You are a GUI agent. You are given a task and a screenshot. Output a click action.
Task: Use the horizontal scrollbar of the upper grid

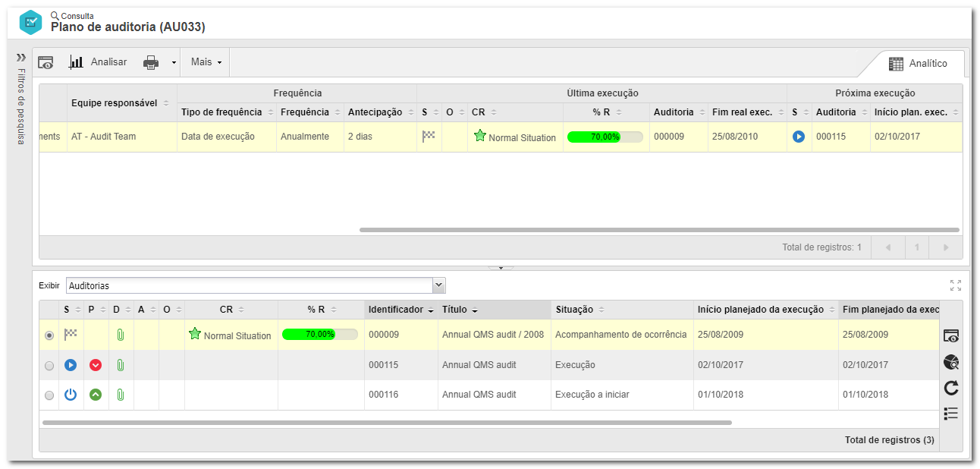point(659,229)
